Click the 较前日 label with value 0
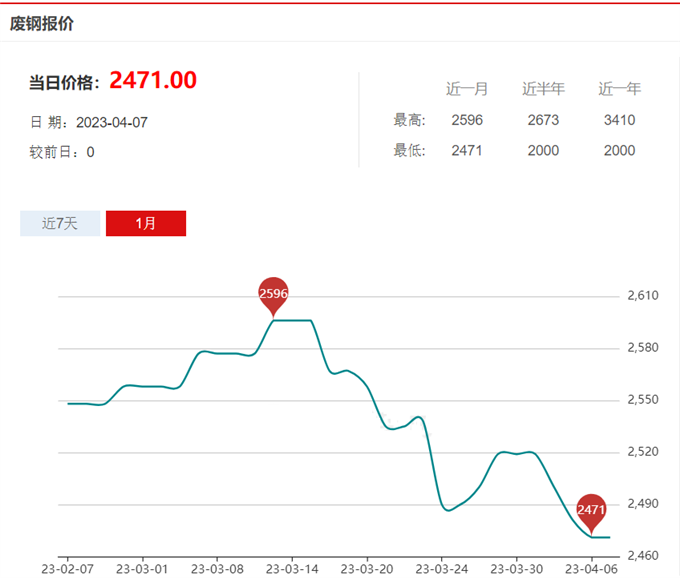 pyautogui.click(x=62, y=152)
